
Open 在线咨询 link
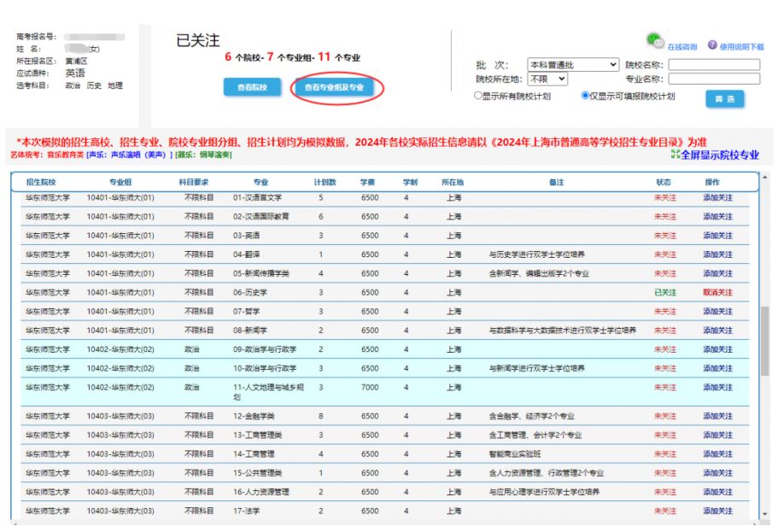pyautogui.click(x=682, y=47)
